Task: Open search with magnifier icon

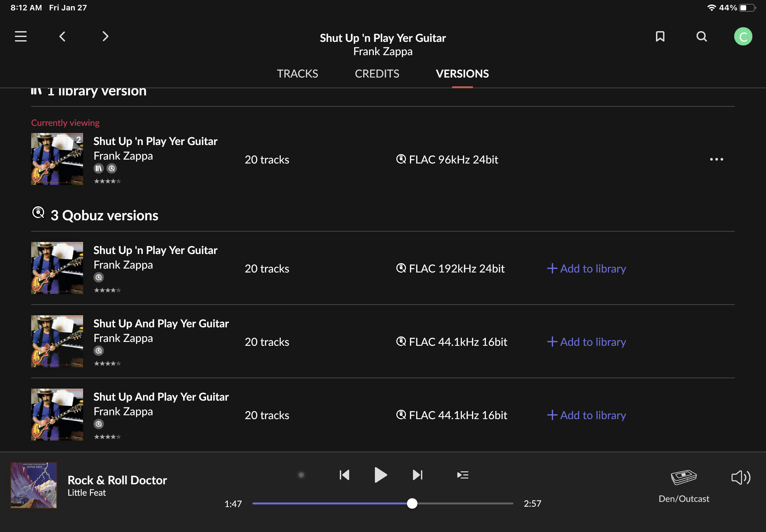Action: point(701,36)
